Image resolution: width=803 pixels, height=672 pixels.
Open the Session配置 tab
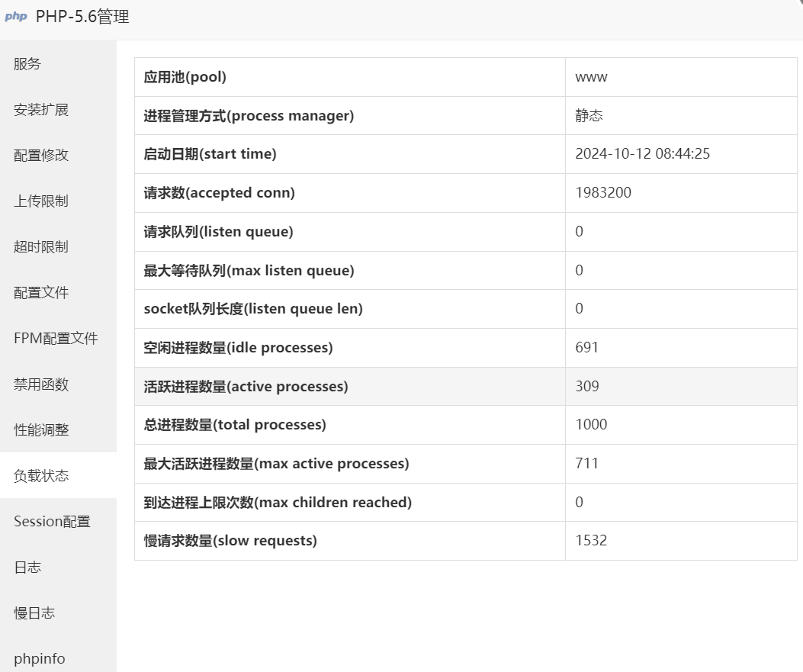tap(58, 522)
